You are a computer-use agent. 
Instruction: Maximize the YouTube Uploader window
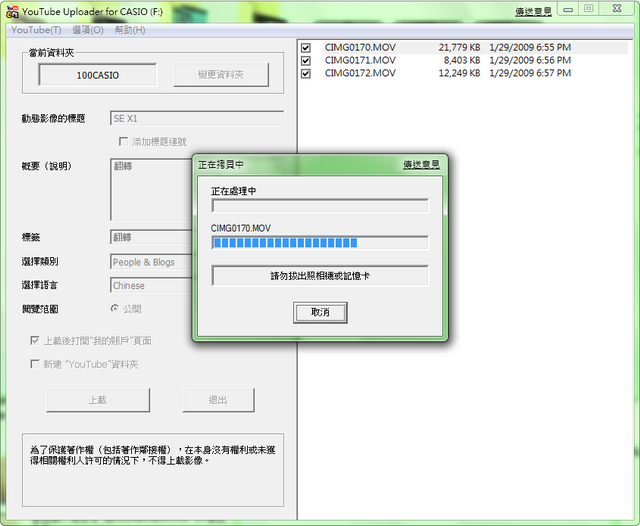[x=588, y=9]
